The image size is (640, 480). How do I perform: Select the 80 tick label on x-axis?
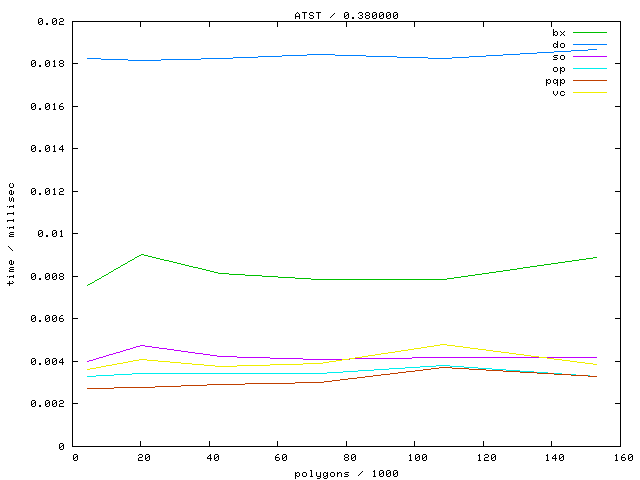click(347, 458)
